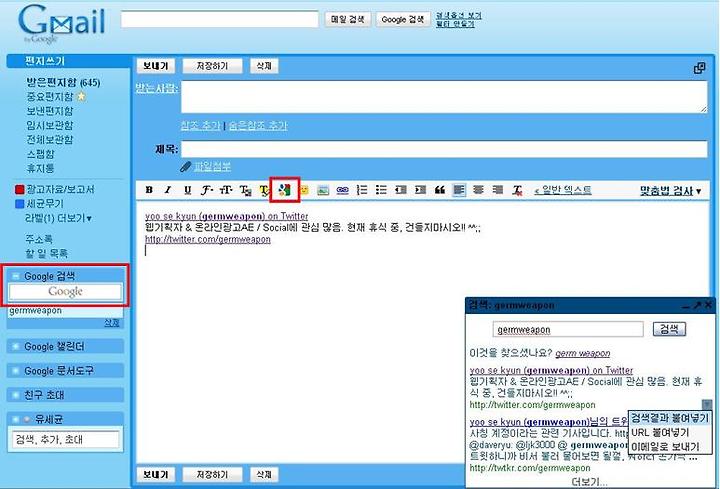
Task: Align text to the left
Action: (x=459, y=190)
